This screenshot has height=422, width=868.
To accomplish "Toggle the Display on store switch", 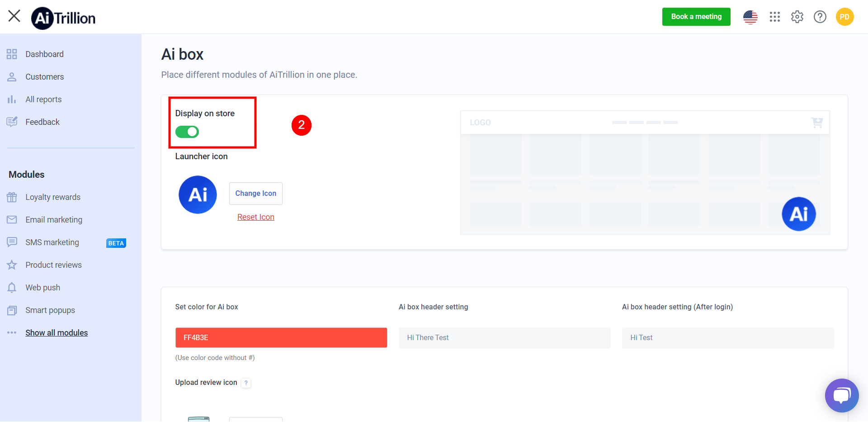I will [x=187, y=132].
